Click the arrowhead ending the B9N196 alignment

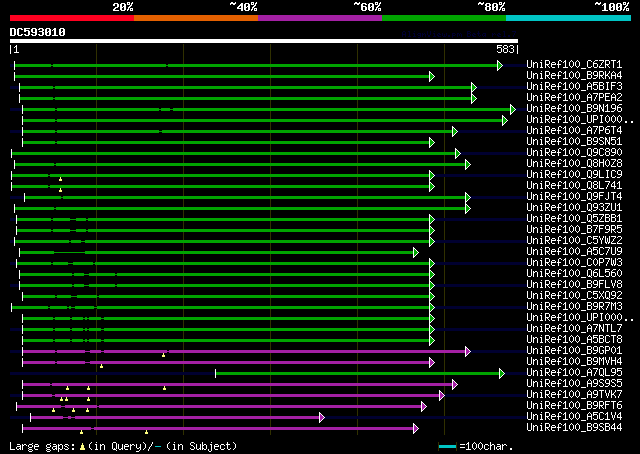click(x=513, y=109)
